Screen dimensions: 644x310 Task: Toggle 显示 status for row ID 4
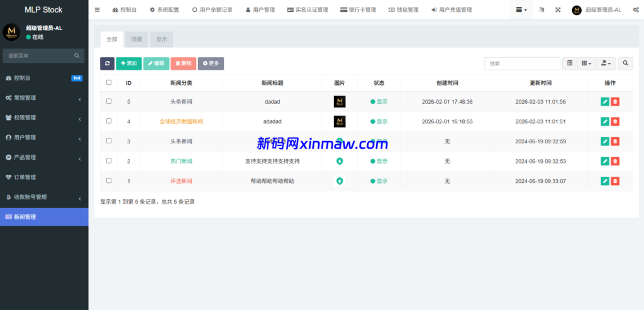(379, 121)
